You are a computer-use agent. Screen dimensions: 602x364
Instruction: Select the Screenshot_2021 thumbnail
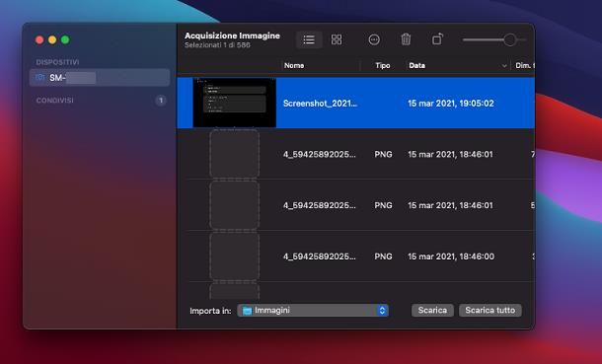(234, 103)
